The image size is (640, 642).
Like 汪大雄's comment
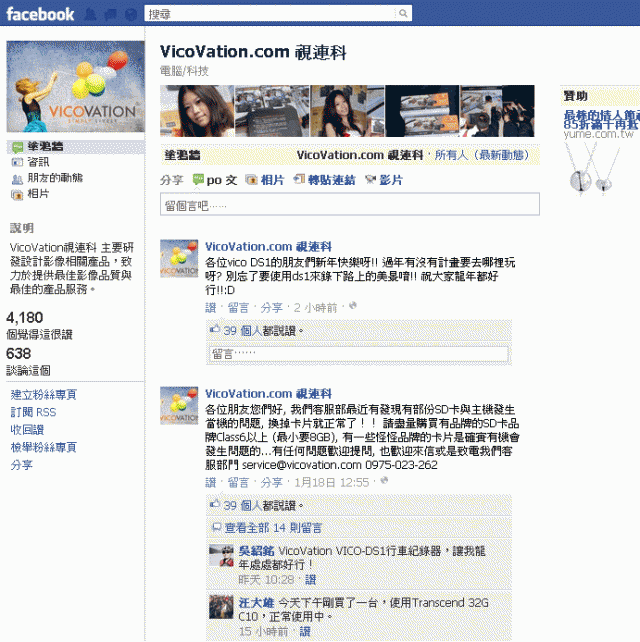305,632
